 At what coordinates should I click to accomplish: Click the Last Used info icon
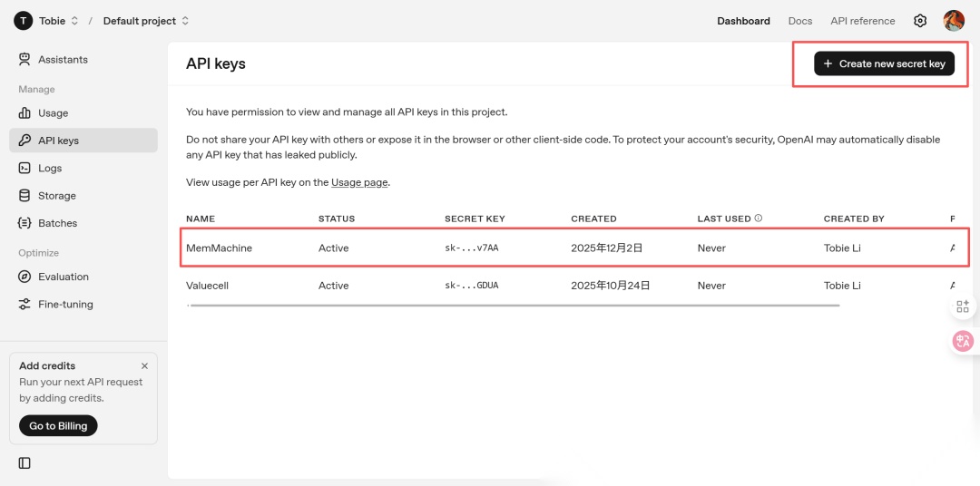tap(758, 219)
